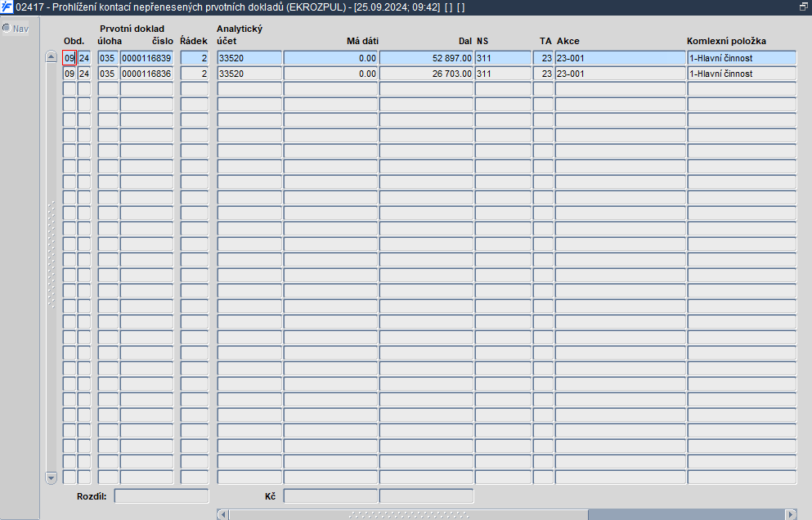Click 1-Hlavní činnost in row 0000116836
The width and height of the screenshot is (812, 520).
(x=742, y=74)
